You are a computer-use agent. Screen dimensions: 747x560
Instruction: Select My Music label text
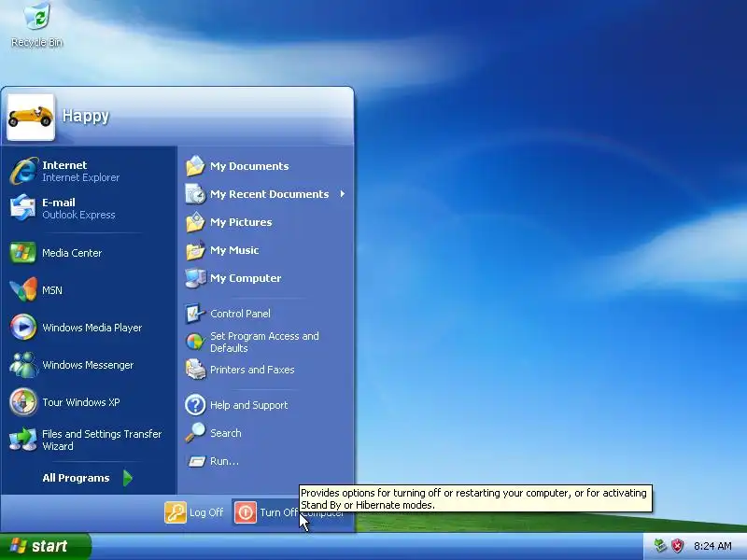click(234, 250)
